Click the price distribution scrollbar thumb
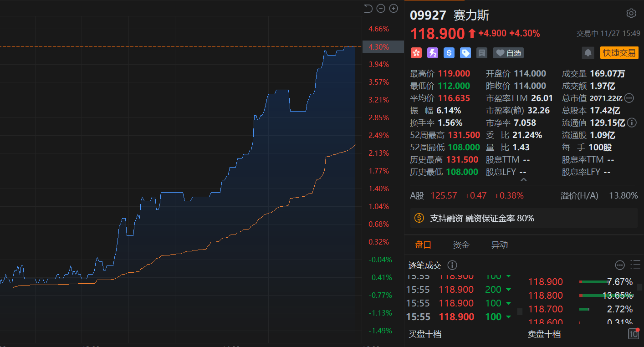The image size is (644, 347). [639, 287]
